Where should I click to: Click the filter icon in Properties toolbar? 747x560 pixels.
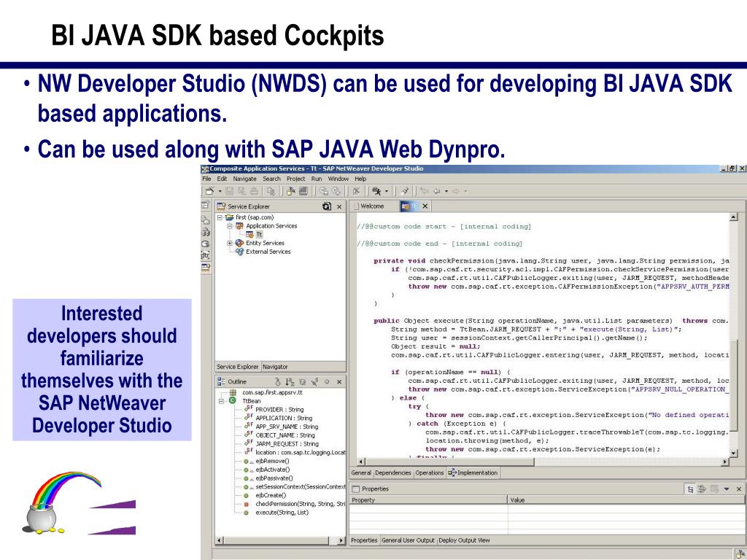click(x=702, y=489)
